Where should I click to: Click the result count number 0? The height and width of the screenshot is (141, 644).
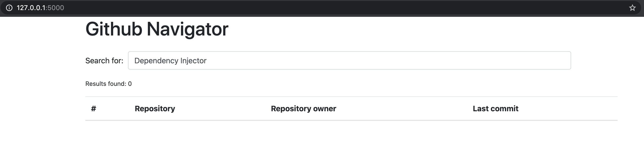coord(130,84)
